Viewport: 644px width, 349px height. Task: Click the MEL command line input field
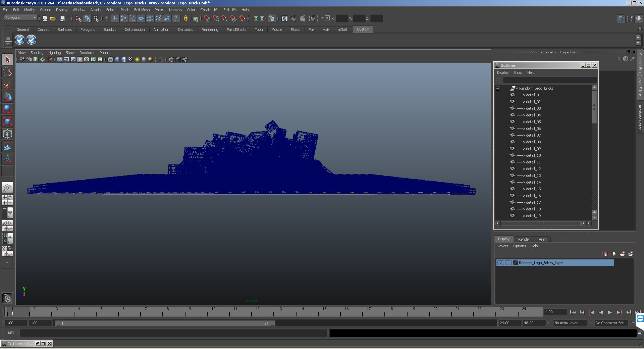(x=173, y=333)
